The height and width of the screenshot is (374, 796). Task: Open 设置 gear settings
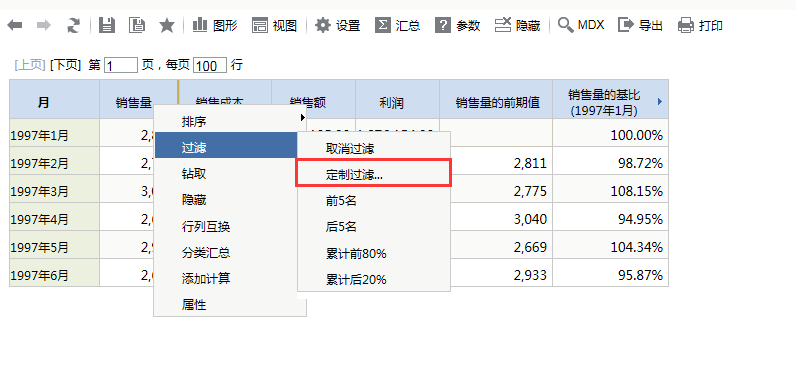coord(338,25)
